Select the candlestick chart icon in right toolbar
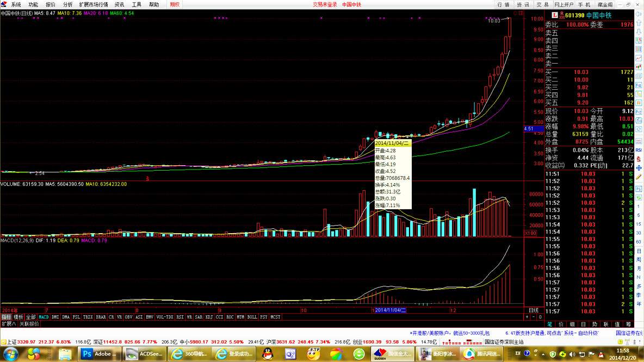 click(x=639, y=67)
